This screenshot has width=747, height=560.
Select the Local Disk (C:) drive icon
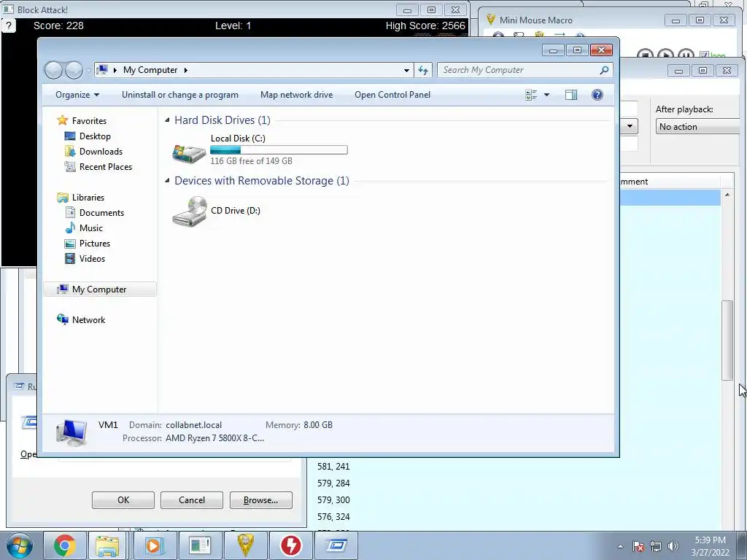pyautogui.click(x=189, y=152)
